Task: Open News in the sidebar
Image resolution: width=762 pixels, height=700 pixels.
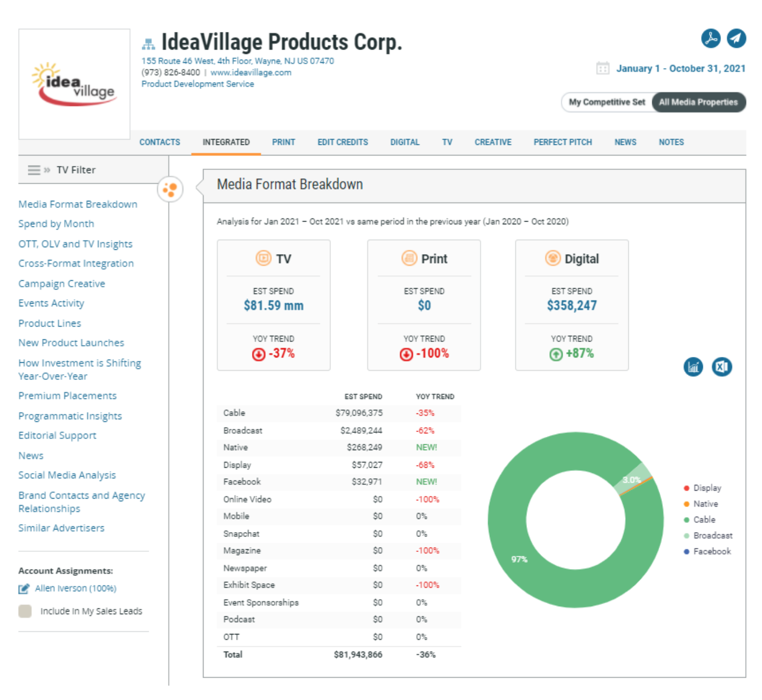Action: (31, 455)
